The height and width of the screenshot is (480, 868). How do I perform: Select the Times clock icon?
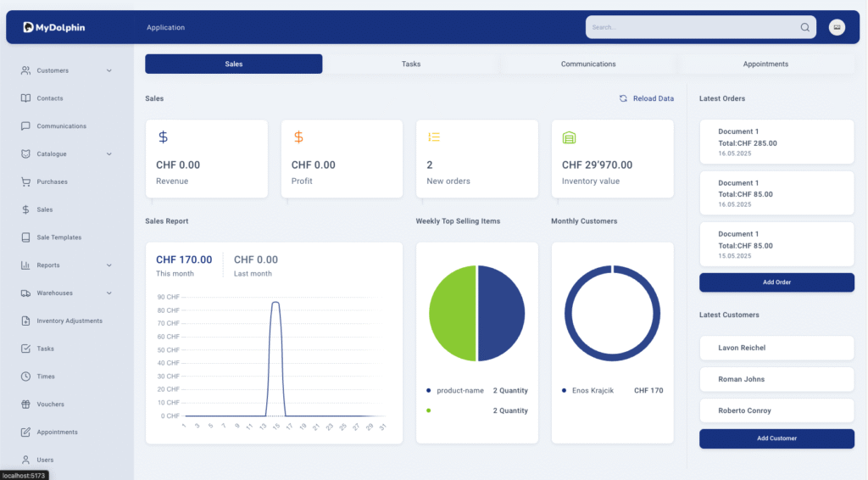tap(25, 377)
